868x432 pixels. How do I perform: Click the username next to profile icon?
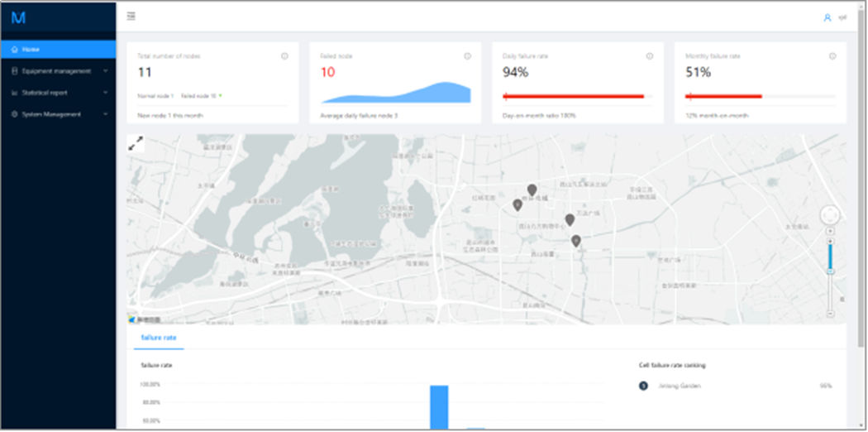pyautogui.click(x=842, y=17)
